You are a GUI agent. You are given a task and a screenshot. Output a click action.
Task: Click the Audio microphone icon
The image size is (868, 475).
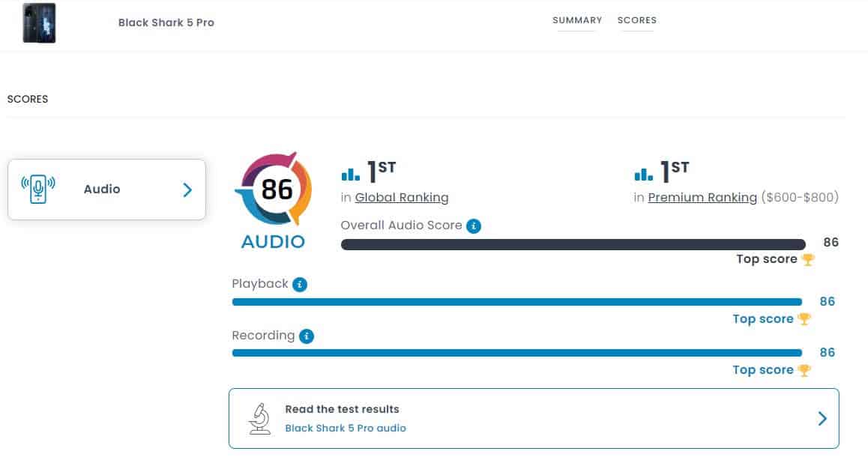38,189
